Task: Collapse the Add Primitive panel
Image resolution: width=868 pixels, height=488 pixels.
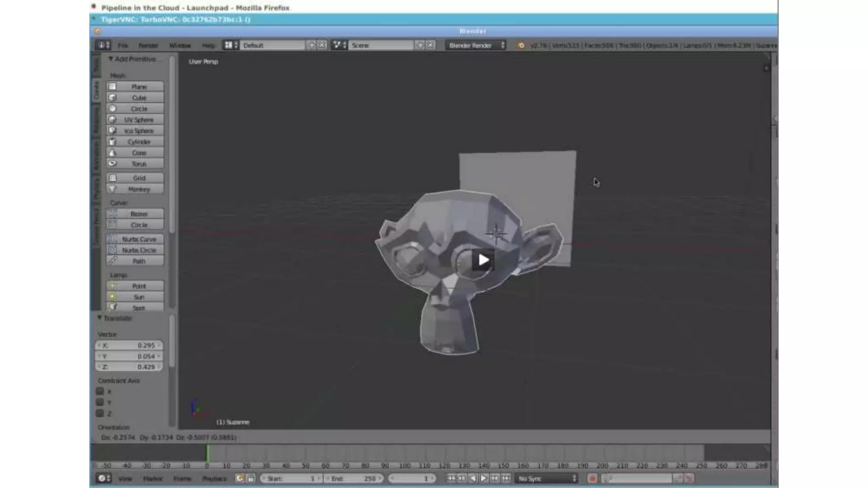Action: (111, 59)
